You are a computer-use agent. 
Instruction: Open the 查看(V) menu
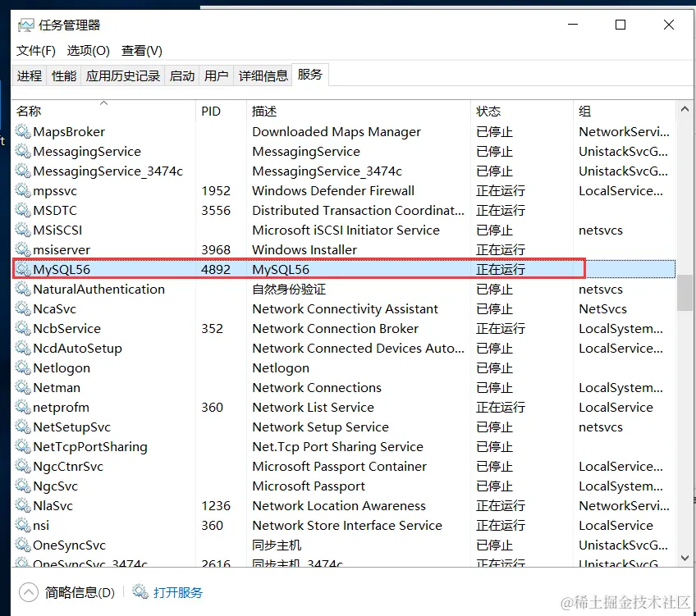142,51
